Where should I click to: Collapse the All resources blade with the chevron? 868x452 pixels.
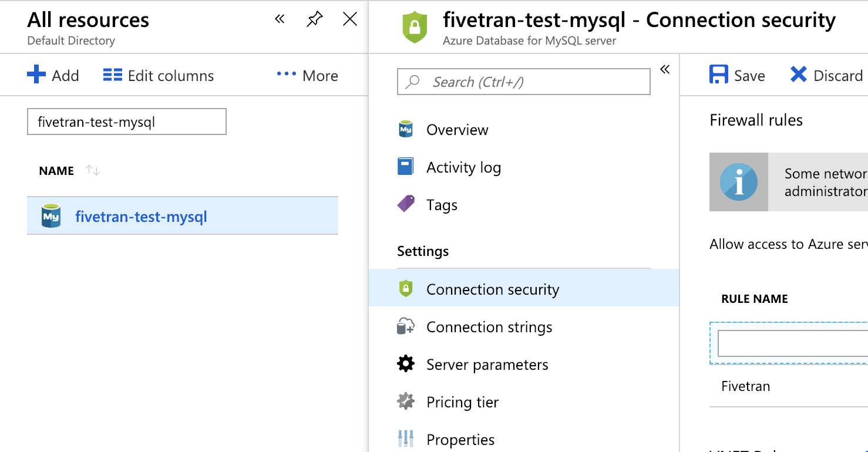[x=280, y=19]
